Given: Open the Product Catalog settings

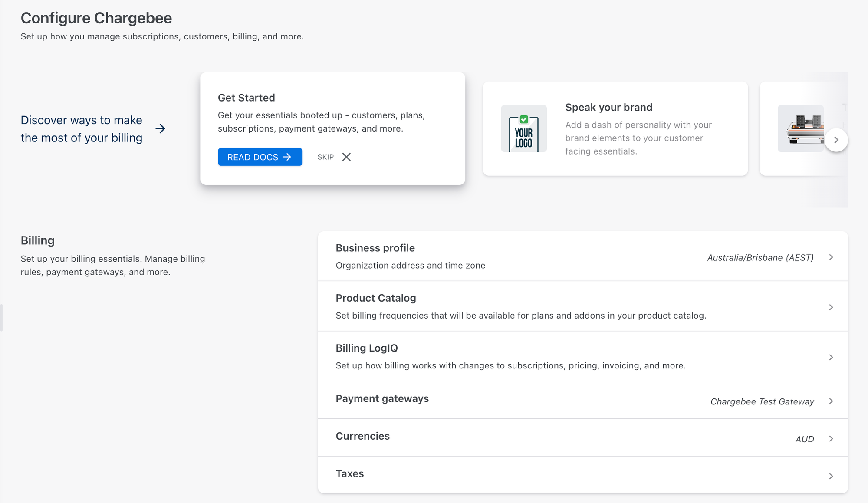Looking at the screenshot, I should click(x=375, y=298).
